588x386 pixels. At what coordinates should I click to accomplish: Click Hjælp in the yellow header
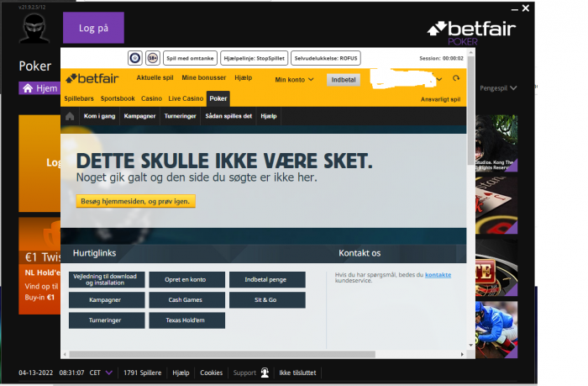point(244,77)
